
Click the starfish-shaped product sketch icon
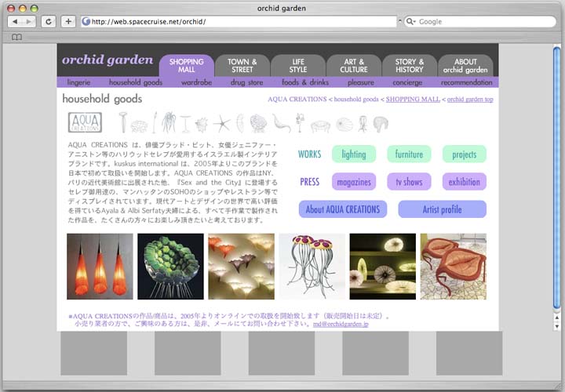pos(221,123)
